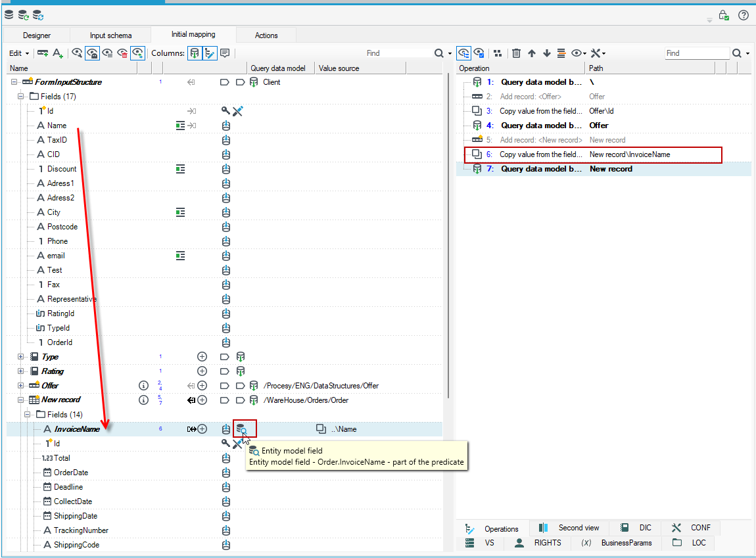This screenshot has height=558, width=756.
Task: Toggle the operations column button with pencil
Action: [210, 53]
